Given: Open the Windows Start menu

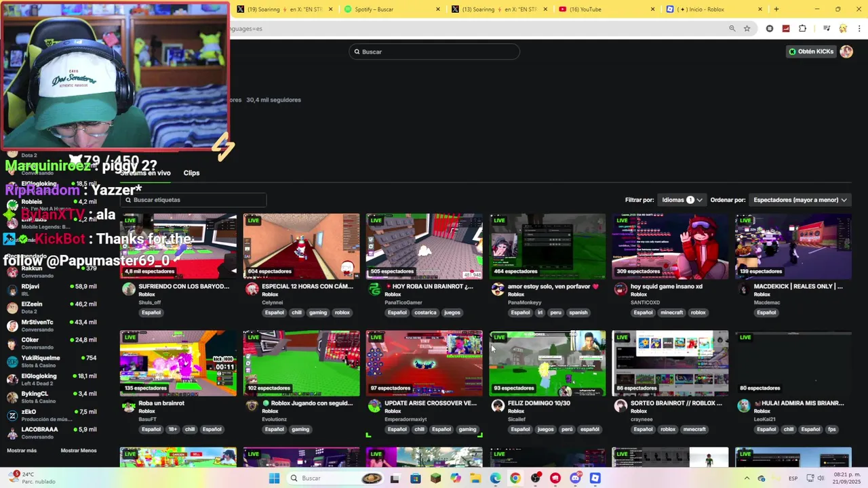Looking at the screenshot, I should (274, 479).
